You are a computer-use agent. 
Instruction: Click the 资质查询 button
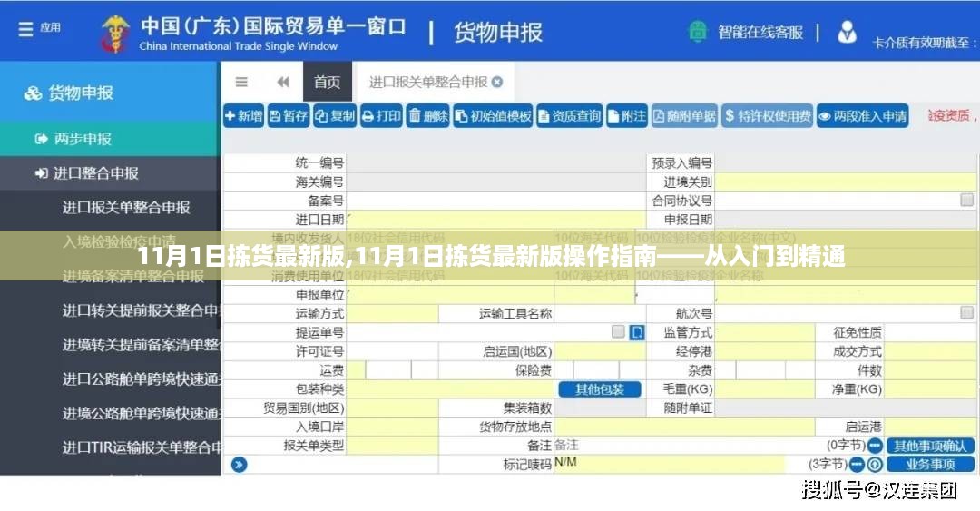click(x=569, y=115)
